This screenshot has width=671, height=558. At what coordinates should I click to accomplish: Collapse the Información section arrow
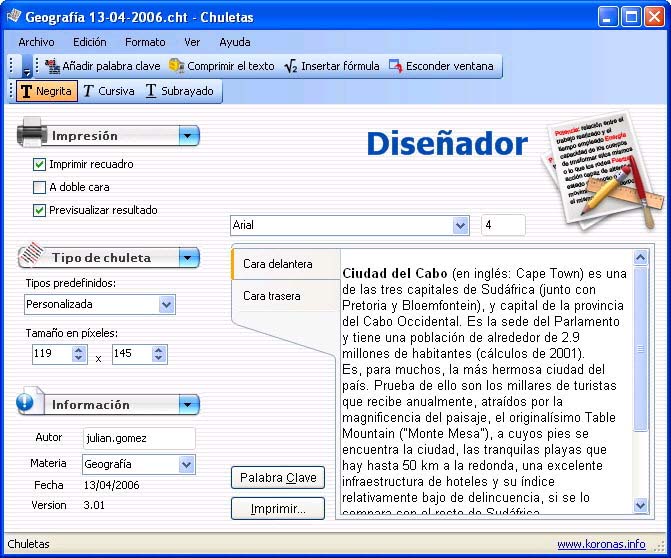188,404
